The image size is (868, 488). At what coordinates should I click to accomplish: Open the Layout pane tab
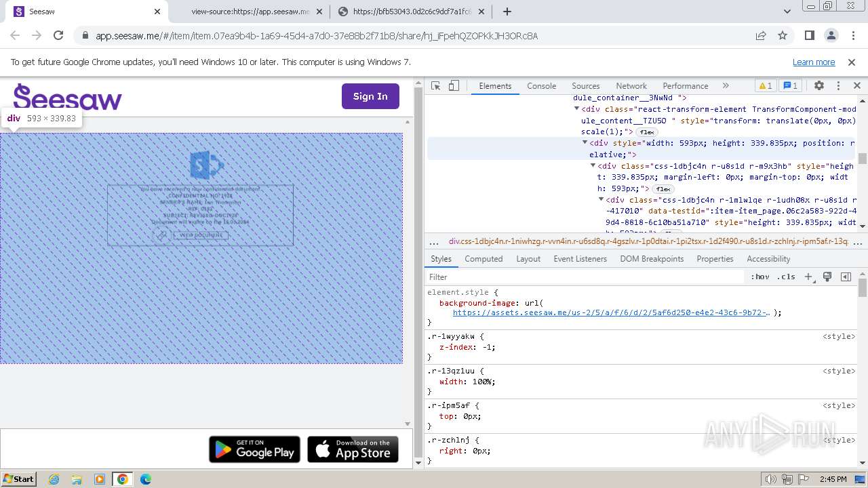[x=528, y=259]
